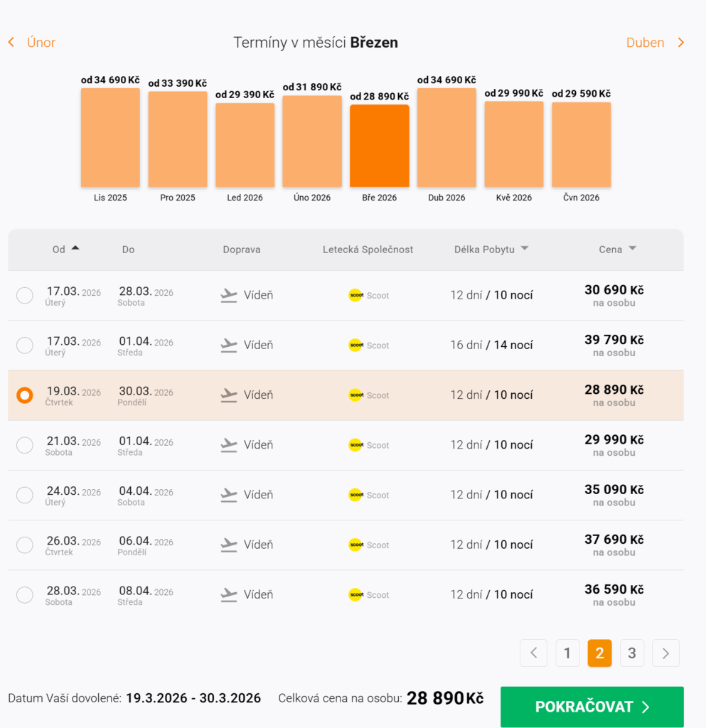
Task: Click the right chevron next to Duben
Action: (680, 42)
